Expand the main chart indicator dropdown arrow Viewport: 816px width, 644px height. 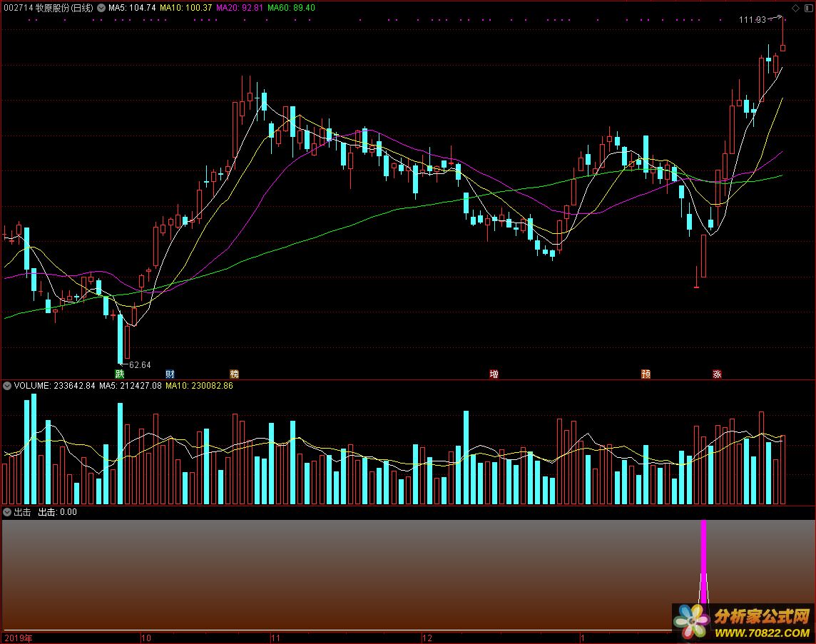101,8
